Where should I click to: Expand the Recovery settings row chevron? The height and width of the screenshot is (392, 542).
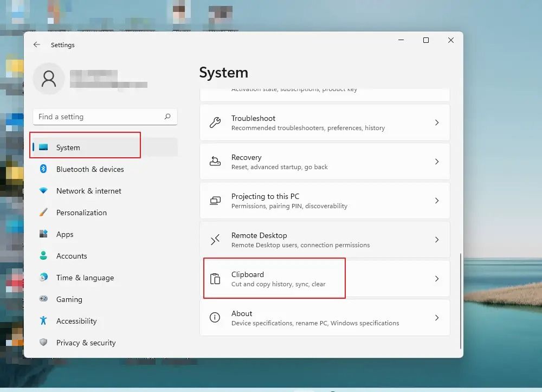tap(437, 161)
